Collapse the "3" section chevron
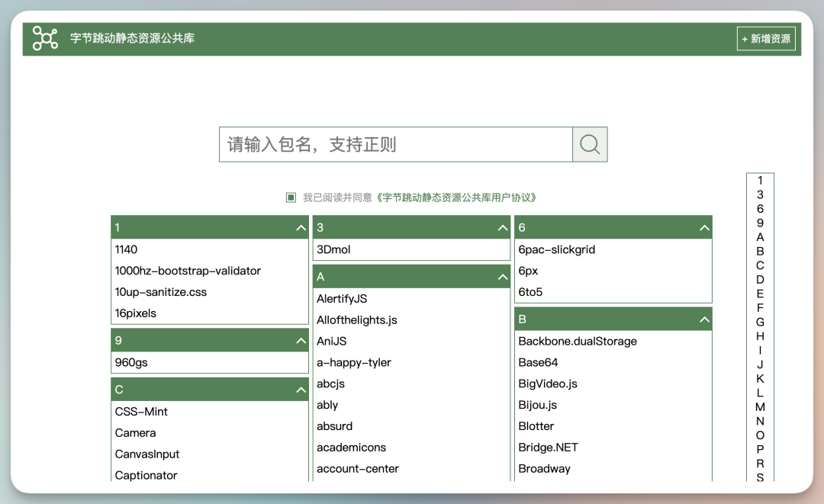 pyautogui.click(x=502, y=228)
